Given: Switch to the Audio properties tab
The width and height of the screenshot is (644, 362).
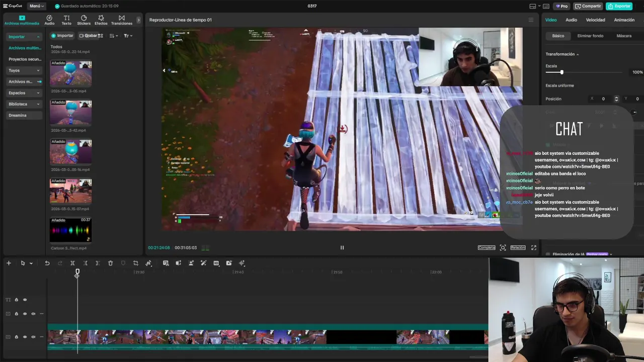Looking at the screenshot, I should click(x=571, y=20).
